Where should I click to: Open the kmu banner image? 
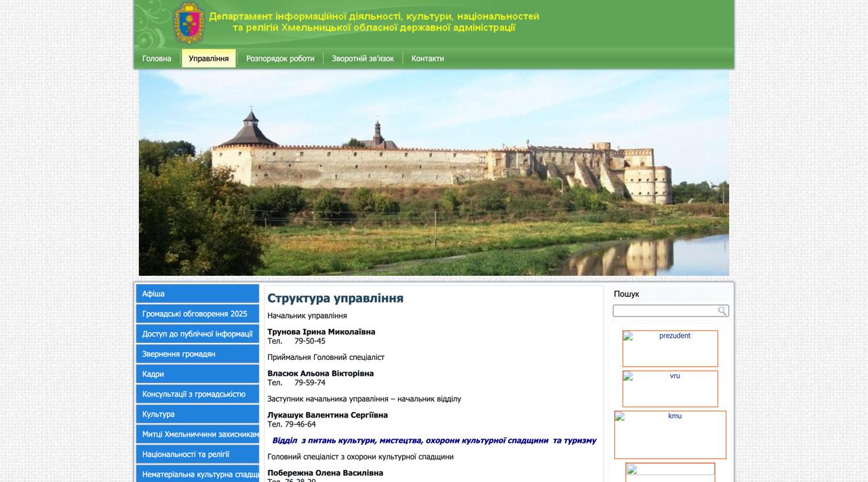click(670, 435)
